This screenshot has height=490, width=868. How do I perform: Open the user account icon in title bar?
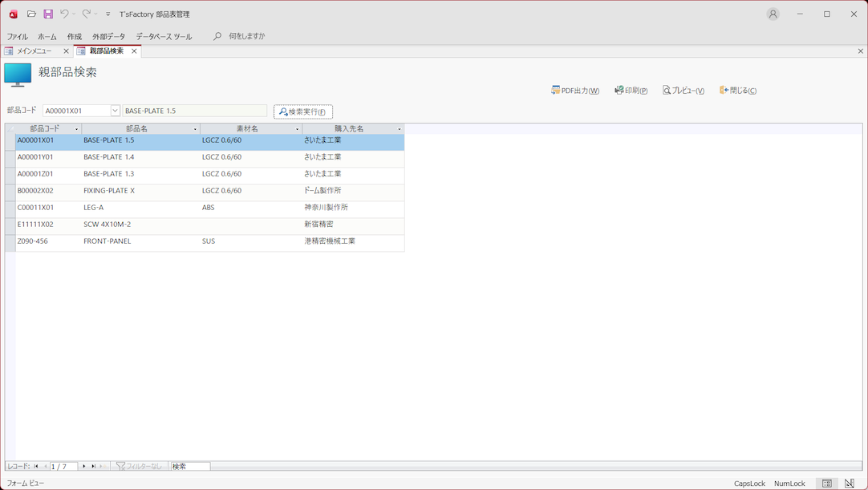coord(773,14)
